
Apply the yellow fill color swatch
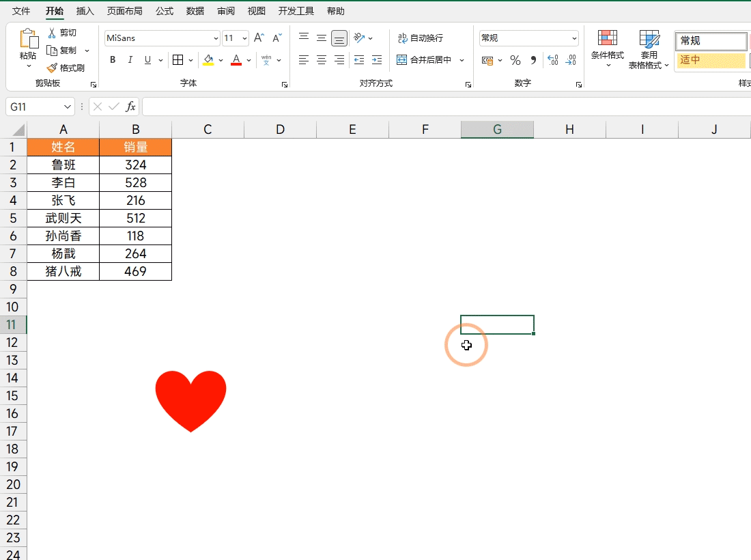point(208,60)
